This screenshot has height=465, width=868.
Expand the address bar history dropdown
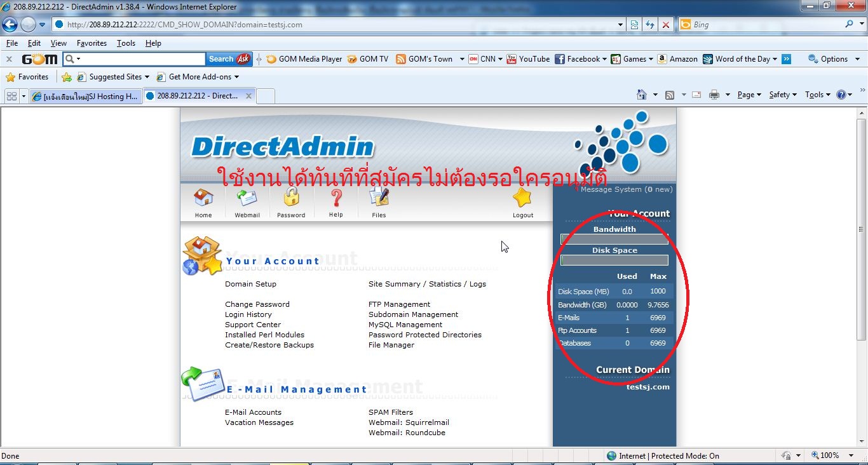point(621,25)
